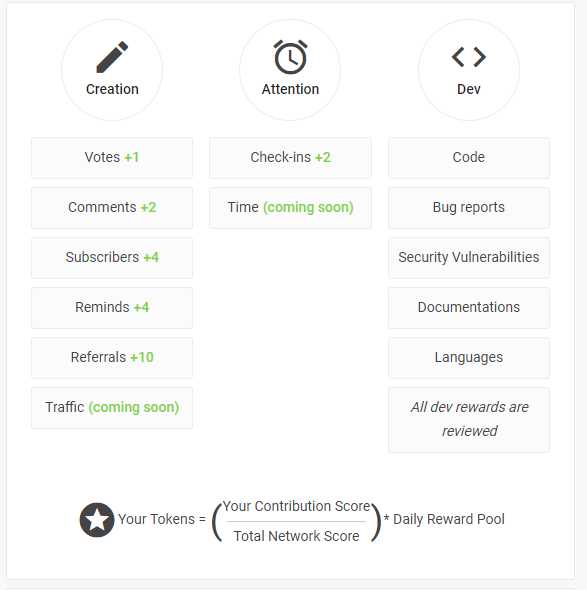Click Traffic (coming soon) box

[112, 408]
